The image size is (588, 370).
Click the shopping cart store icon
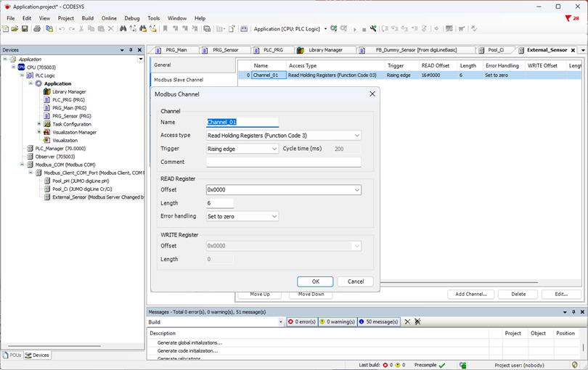click(462, 29)
